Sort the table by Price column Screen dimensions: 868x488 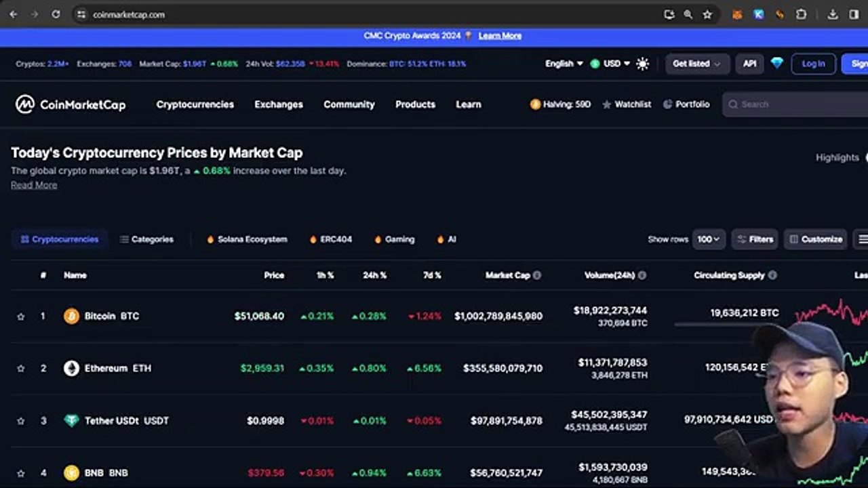pos(274,275)
